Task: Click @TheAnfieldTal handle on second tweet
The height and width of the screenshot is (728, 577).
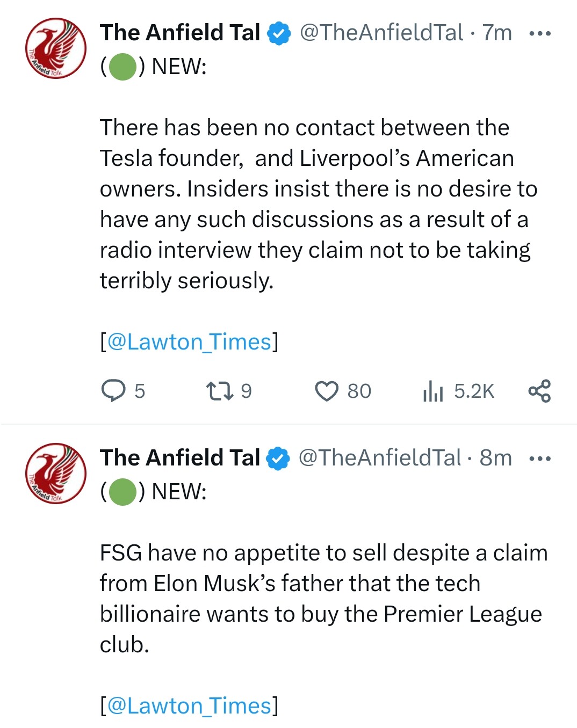Action: click(x=379, y=458)
